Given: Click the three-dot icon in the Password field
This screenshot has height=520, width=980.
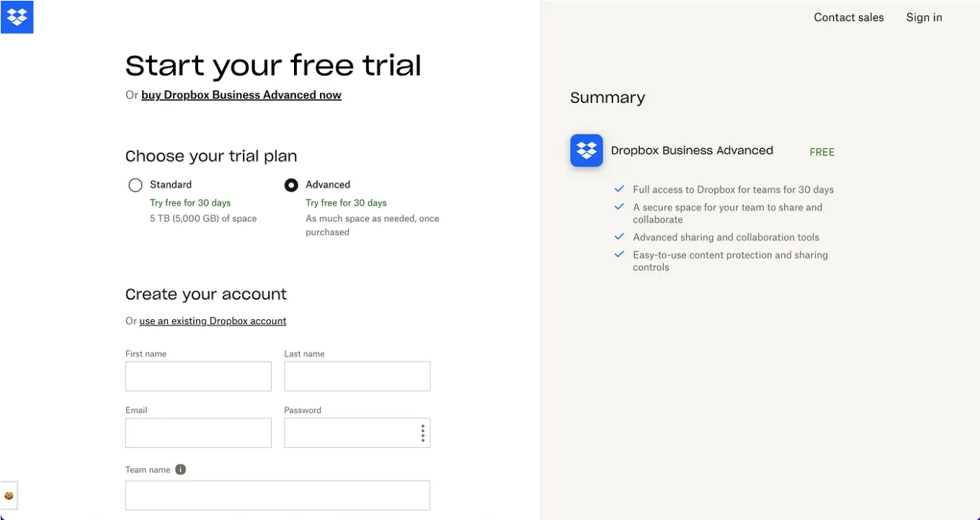Looking at the screenshot, I should pyautogui.click(x=422, y=433).
